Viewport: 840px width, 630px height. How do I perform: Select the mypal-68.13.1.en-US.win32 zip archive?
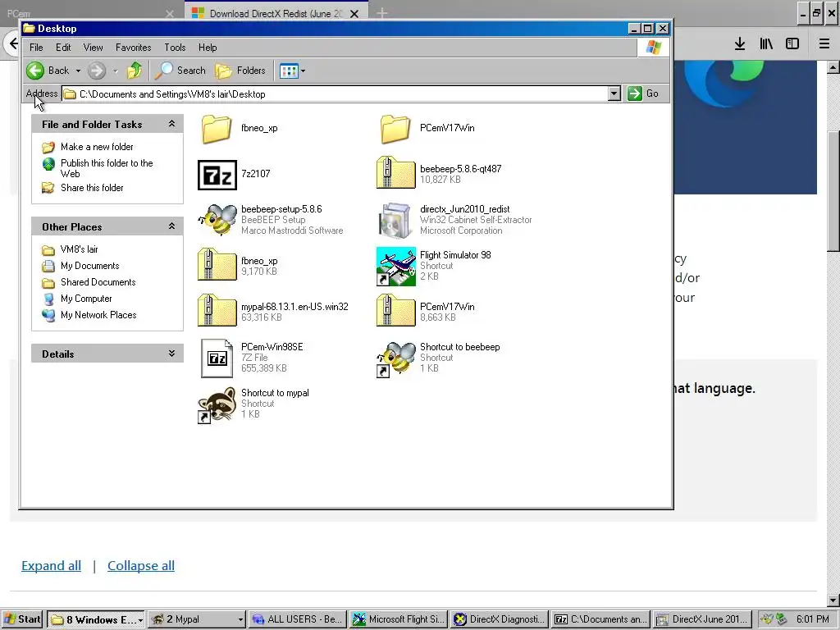point(217,311)
